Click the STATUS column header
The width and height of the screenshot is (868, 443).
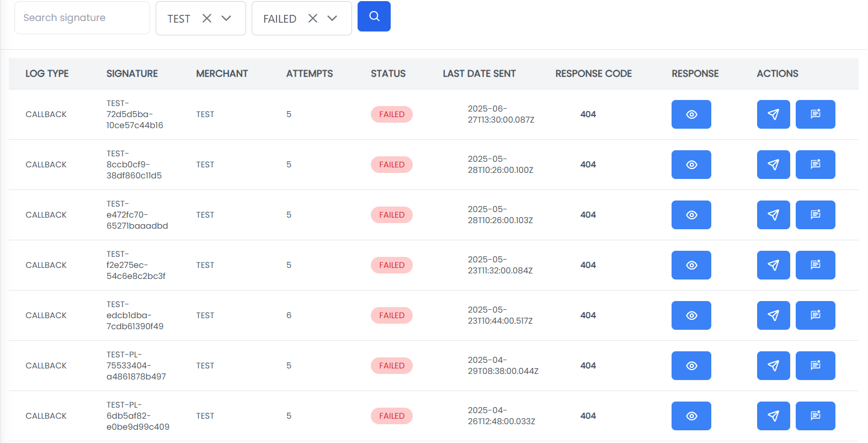click(x=388, y=73)
